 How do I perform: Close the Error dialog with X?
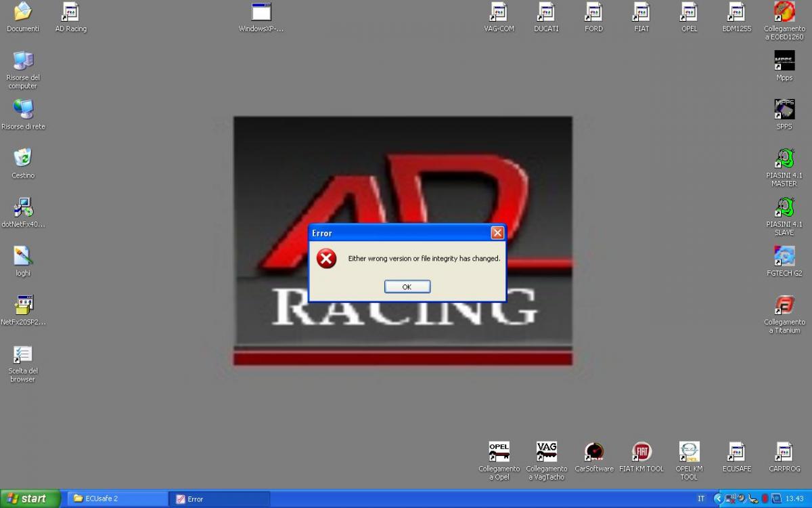pos(497,233)
